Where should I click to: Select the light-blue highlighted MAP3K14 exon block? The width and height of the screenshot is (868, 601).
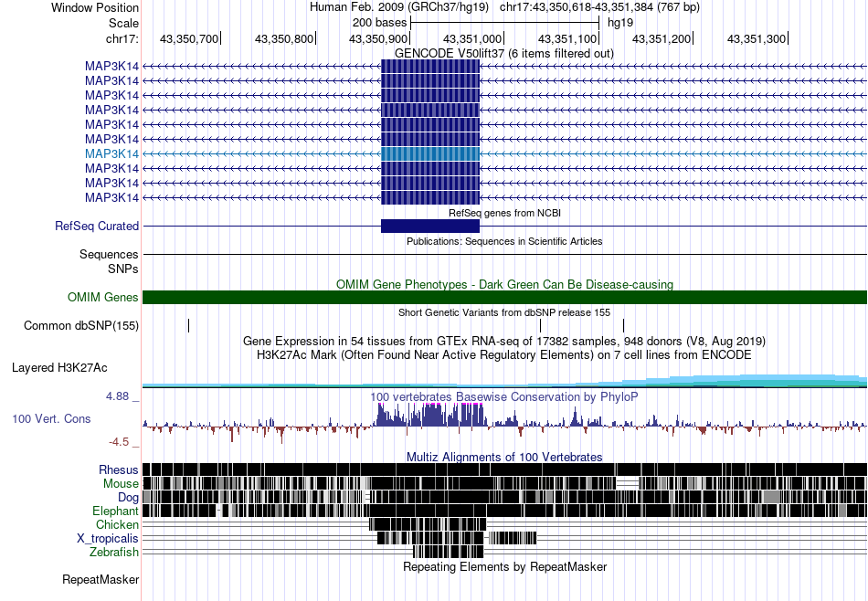[x=430, y=153]
